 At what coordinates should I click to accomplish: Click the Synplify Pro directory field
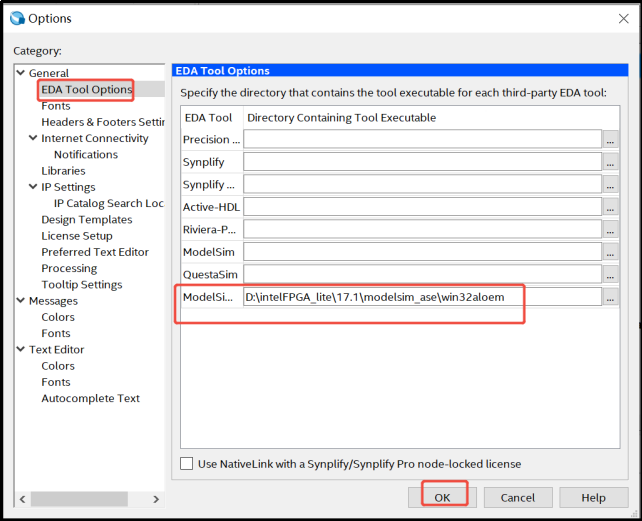(x=422, y=184)
